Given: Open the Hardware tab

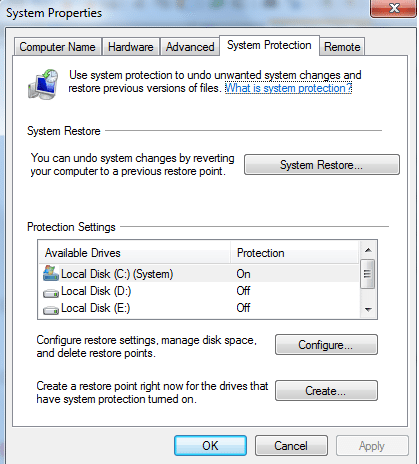Looking at the screenshot, I should [131, 47].
